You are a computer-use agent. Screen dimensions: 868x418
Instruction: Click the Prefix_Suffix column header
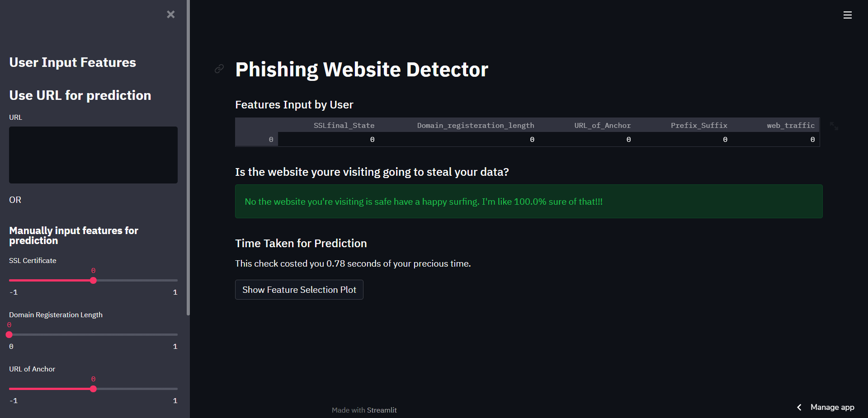tap(698, 125)
